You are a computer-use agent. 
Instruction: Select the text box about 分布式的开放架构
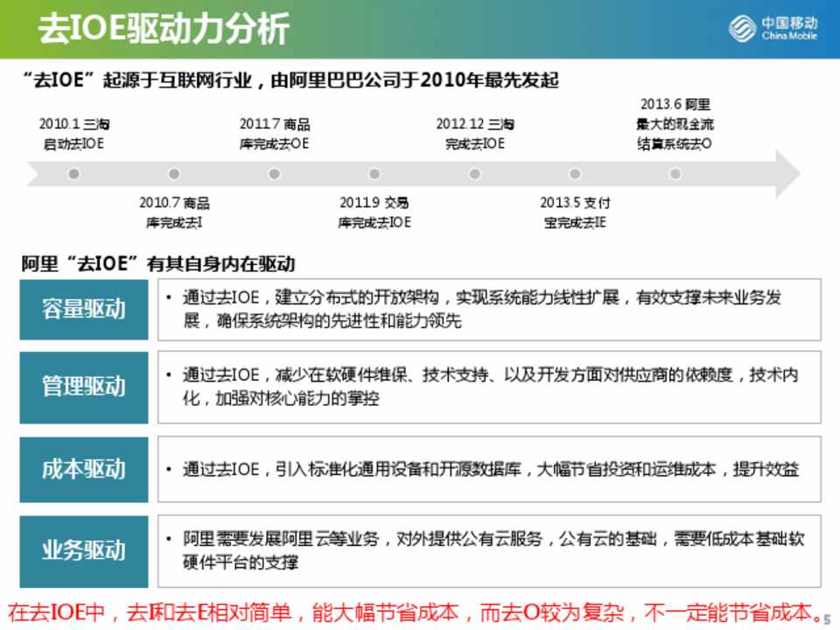(x=489, y=309)
